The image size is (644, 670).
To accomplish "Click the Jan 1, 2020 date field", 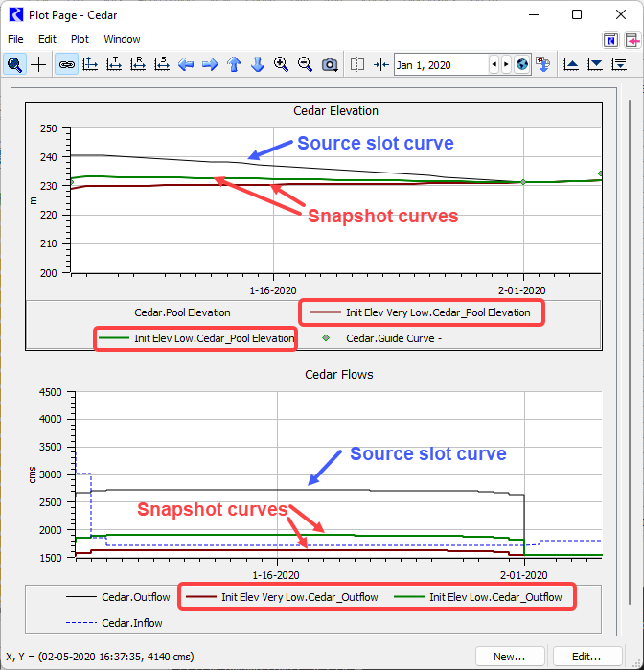I will coord(439,64).
